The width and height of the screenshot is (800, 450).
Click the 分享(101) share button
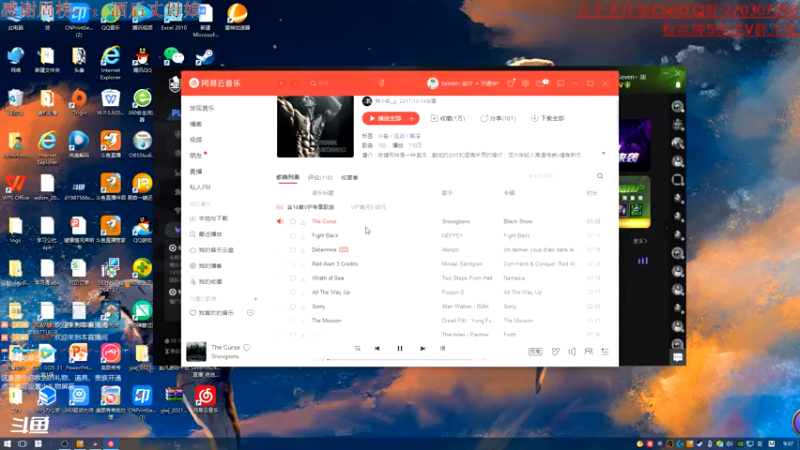pyautogui.click(x=498, y=118)
